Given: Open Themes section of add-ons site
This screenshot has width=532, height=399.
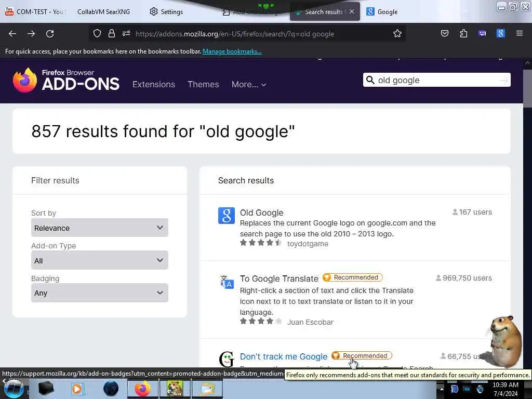Looking at the screenshot, I should (203, 84).
